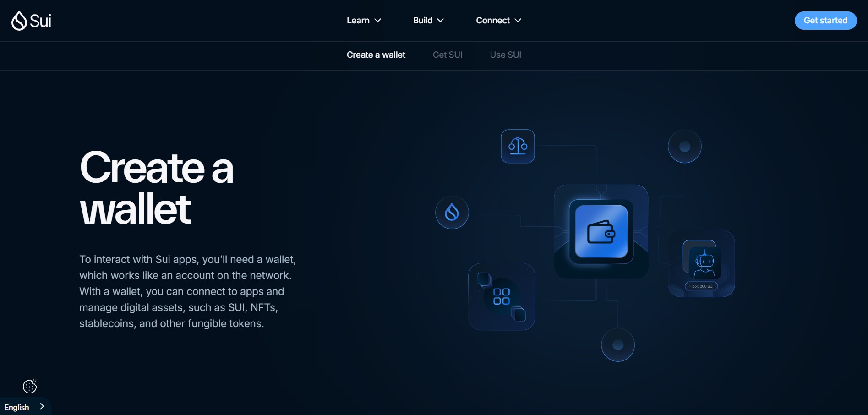868x415 pixels.
Task: Select the Create a wallet tab
Action: [x=376, y=55]
